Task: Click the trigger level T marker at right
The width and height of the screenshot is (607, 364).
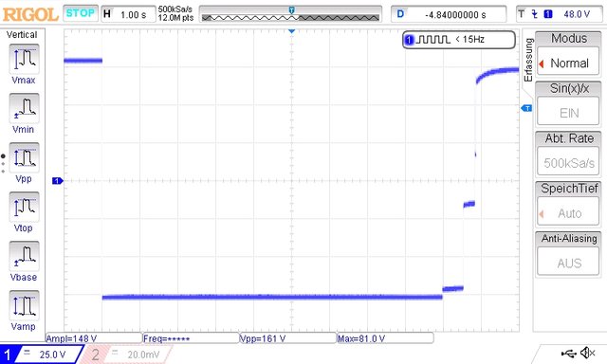Action: click(526, 108)
